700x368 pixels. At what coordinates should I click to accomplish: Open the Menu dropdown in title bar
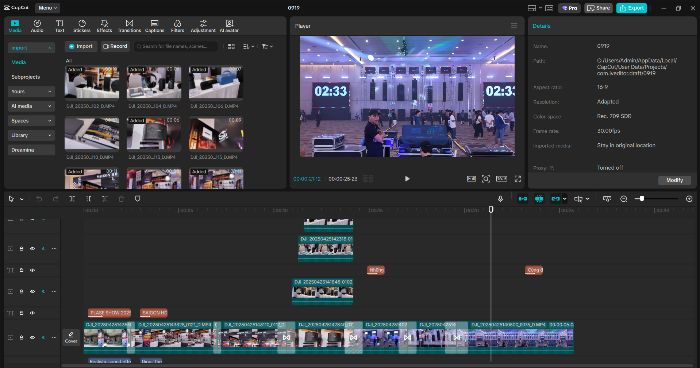tap(47, 8)
